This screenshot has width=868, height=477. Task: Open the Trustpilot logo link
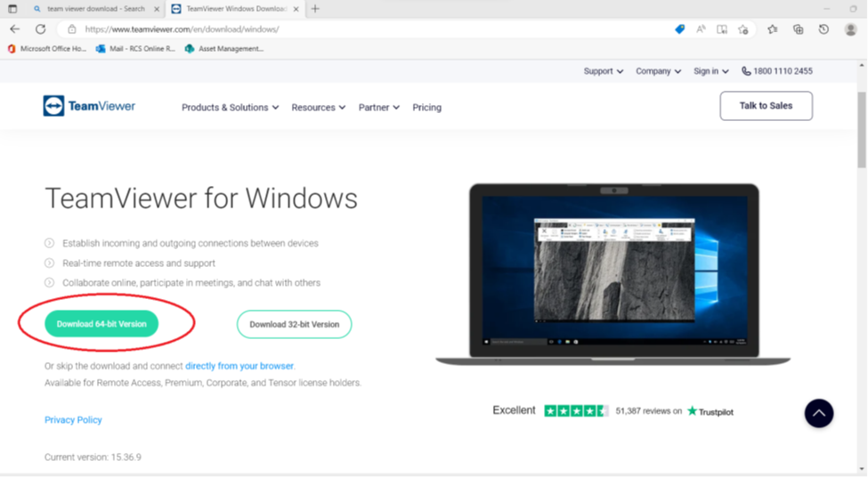point(710,411)
